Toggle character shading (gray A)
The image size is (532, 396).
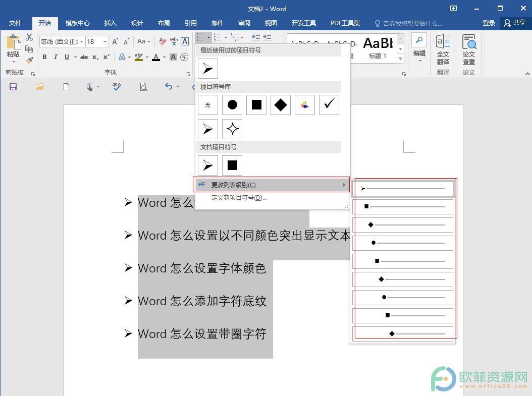(x=173, y=57)
